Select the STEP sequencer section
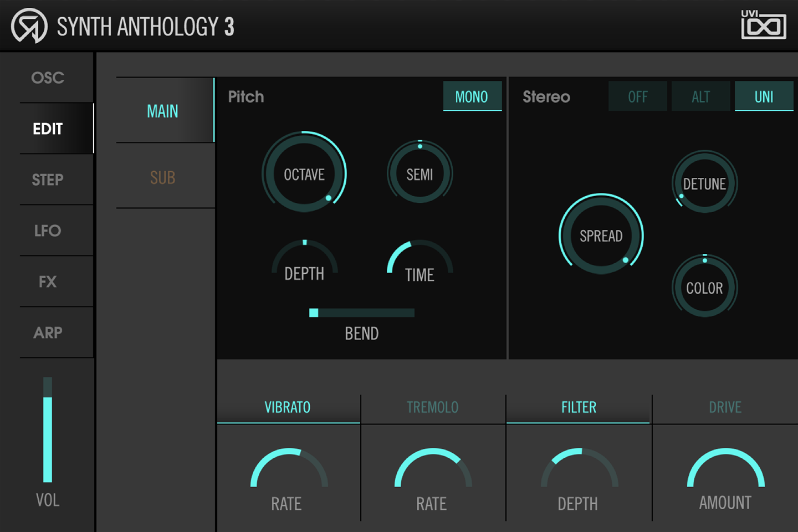The height and width of the screenshot is (532, 798). (48, 180)
